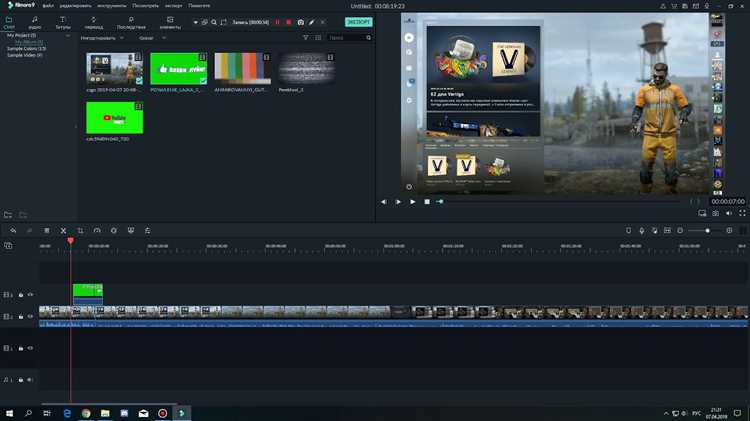This screenshot has height=421, width=750.
Task: Open the Инструменты menu
Action: (x=111, y=6)
